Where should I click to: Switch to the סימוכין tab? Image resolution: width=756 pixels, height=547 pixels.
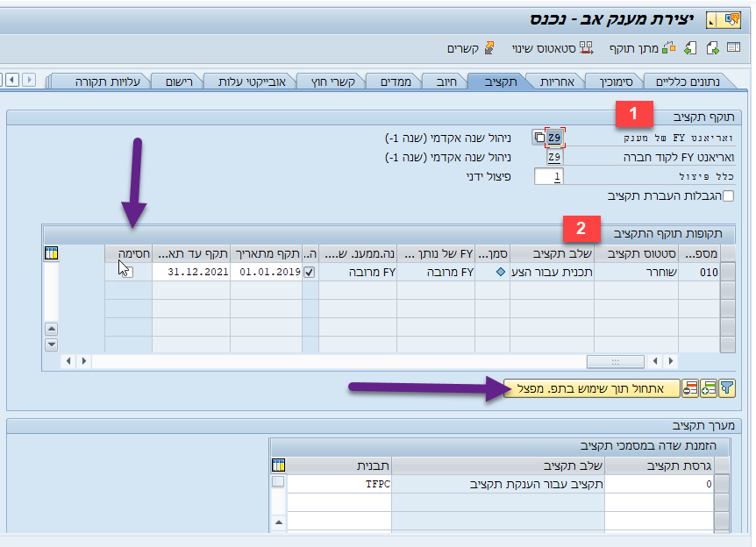617,82
